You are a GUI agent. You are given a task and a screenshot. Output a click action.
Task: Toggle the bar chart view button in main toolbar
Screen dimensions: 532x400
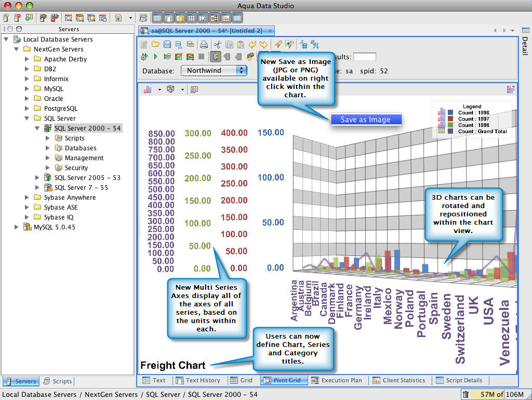coord(225,18)
